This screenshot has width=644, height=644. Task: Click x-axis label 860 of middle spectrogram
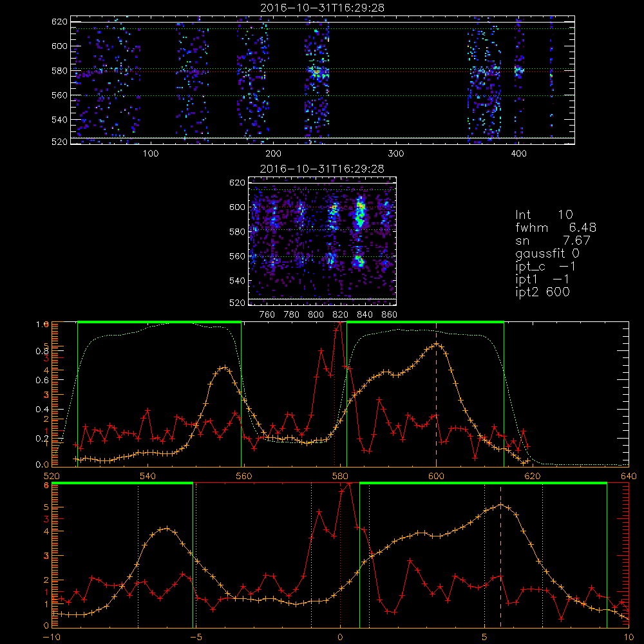[390, 315]
